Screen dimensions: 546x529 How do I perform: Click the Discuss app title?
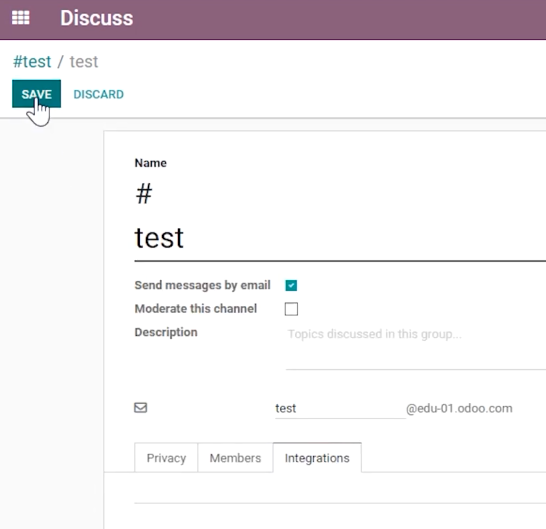(96, 18)
